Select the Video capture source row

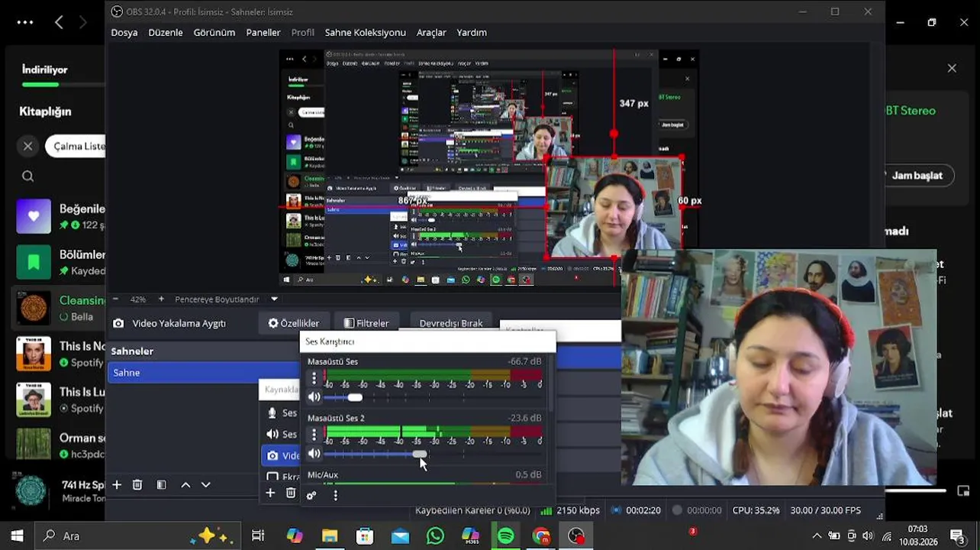tap(280, 455)
